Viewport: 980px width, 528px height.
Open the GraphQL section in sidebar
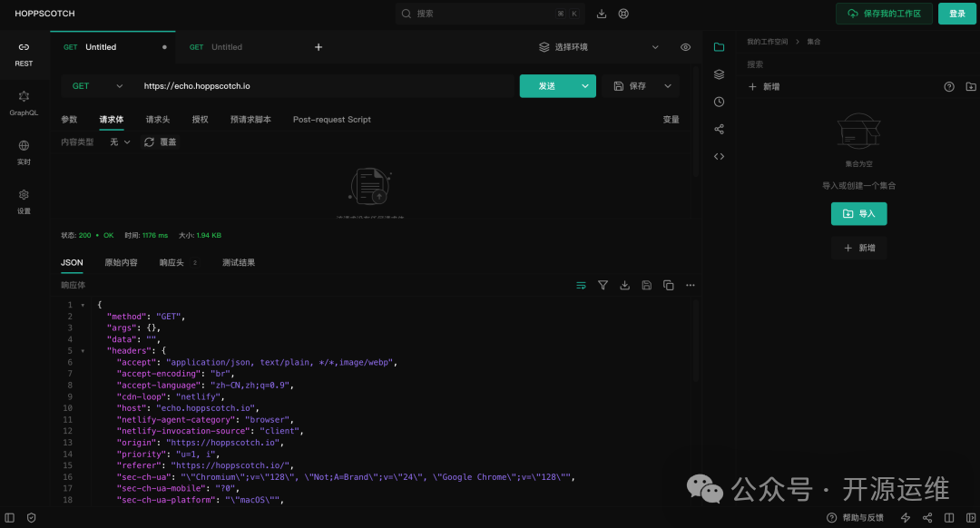(x=24, y=103)
